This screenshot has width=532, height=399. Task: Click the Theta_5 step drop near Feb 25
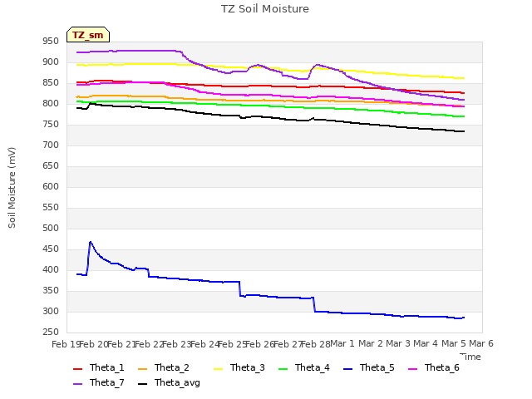tap(240, 288)
